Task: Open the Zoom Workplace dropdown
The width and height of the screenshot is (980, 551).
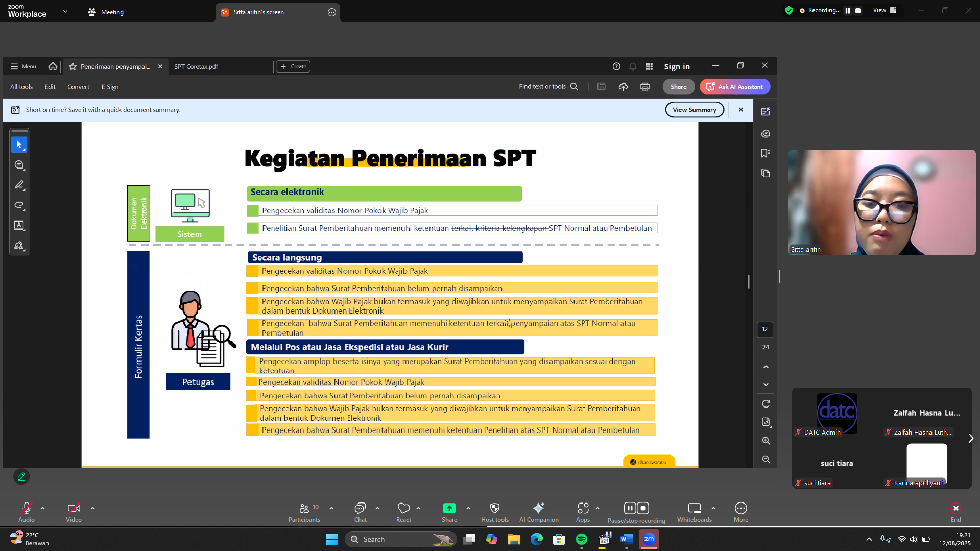Action: click(x=65, y=11)
